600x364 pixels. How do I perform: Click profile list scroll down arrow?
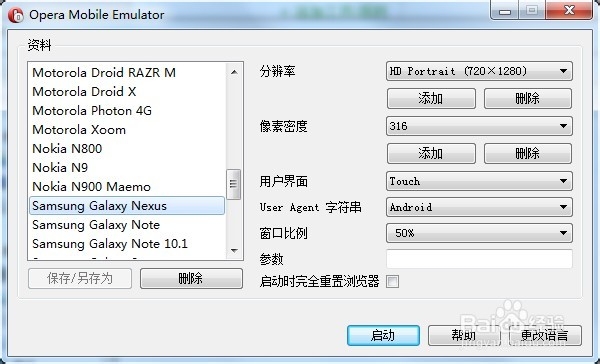pos(234,251)
